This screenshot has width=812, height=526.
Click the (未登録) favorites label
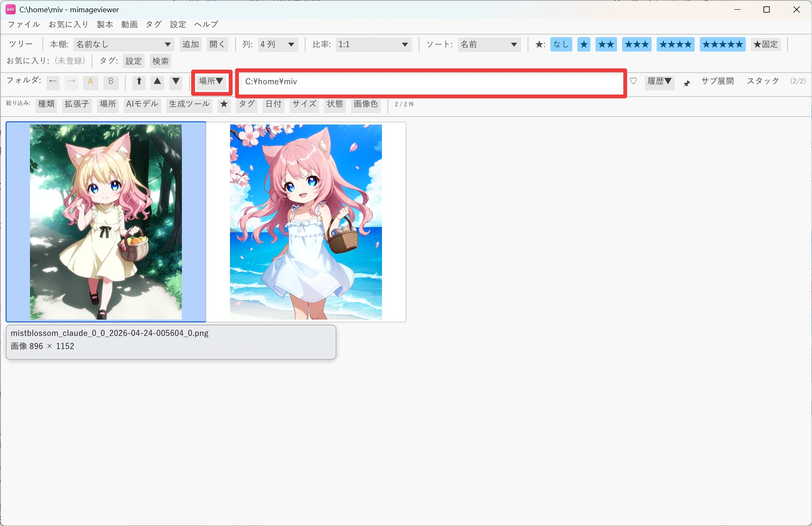click(70, 61)
